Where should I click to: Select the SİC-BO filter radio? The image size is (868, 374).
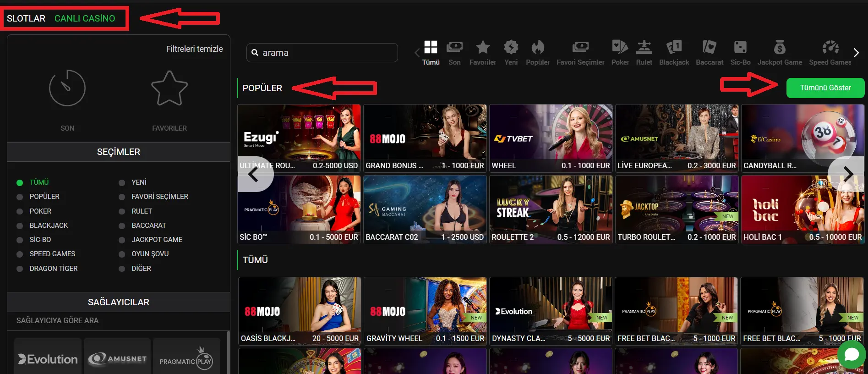(x=20, y=240)
